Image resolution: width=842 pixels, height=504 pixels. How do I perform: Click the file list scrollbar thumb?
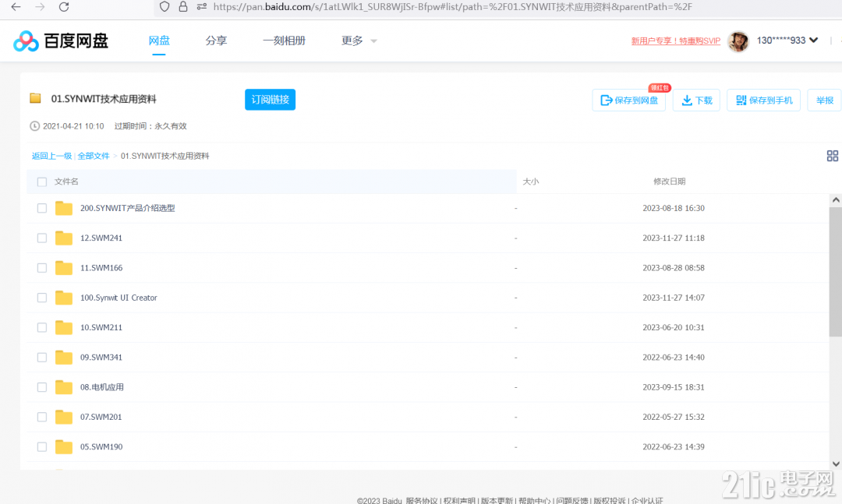[x=836, y=272]
